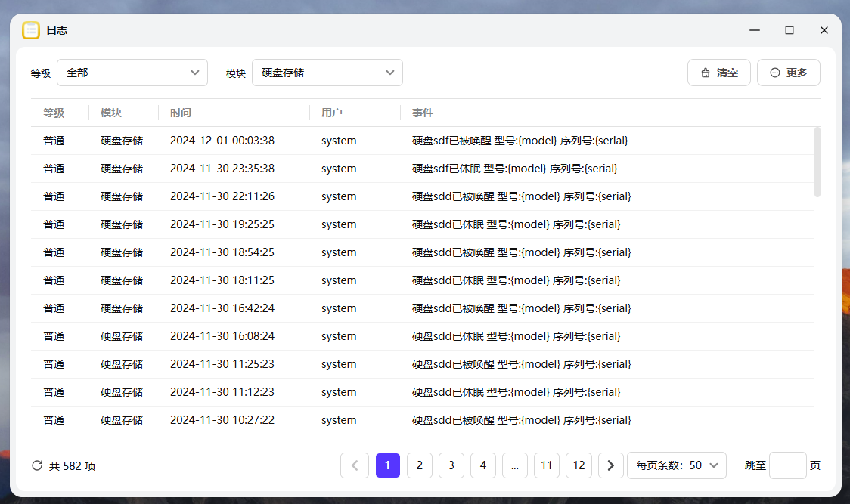
Task: Click the ellipsis pagination button
Action: point(515,465)
